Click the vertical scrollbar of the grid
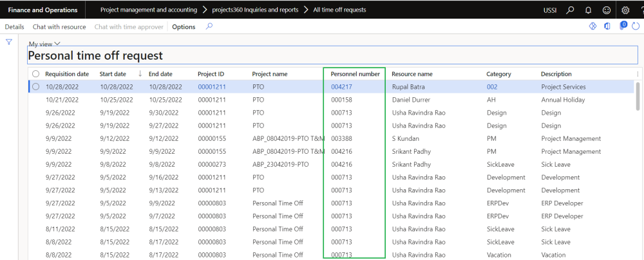 pyautogui.click(x=636, y=97)
